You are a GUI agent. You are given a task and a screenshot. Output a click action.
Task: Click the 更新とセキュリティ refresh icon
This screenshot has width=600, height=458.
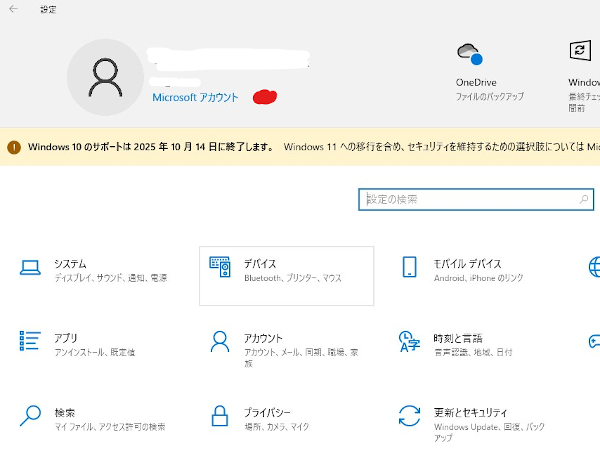pos(409,416)
